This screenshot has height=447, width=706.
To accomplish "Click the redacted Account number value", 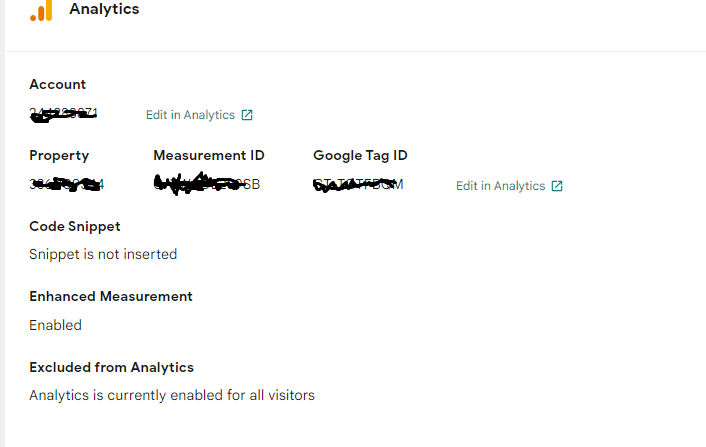I will click(x=63, y=114).
